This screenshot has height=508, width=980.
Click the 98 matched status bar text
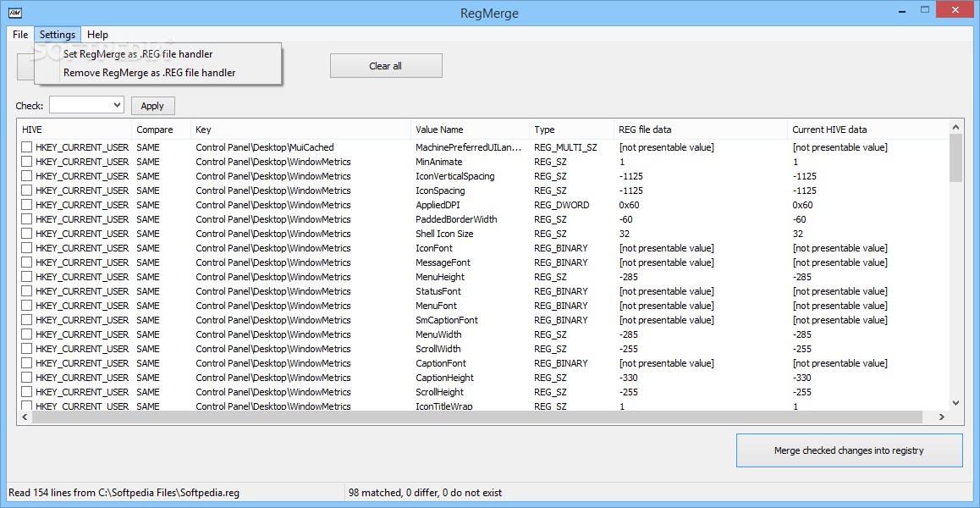(425, 493)
